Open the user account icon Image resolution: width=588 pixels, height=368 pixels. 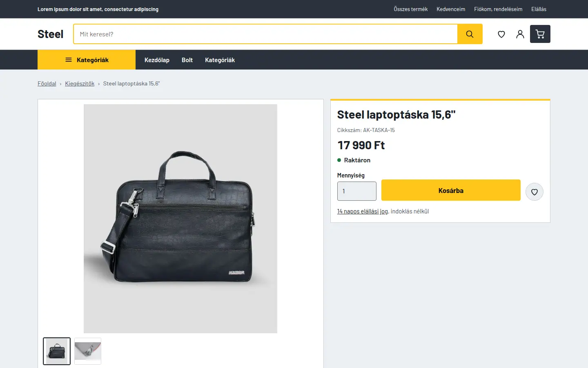click(520, 34)
